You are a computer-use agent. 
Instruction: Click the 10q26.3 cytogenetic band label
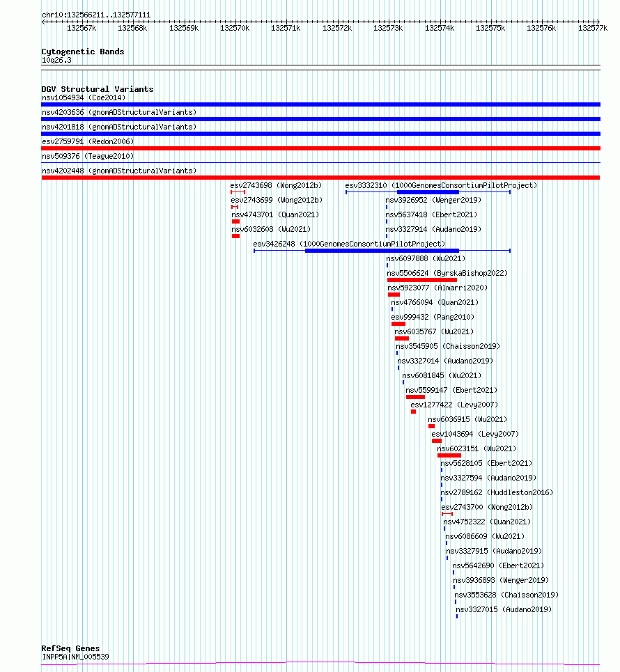56,60
